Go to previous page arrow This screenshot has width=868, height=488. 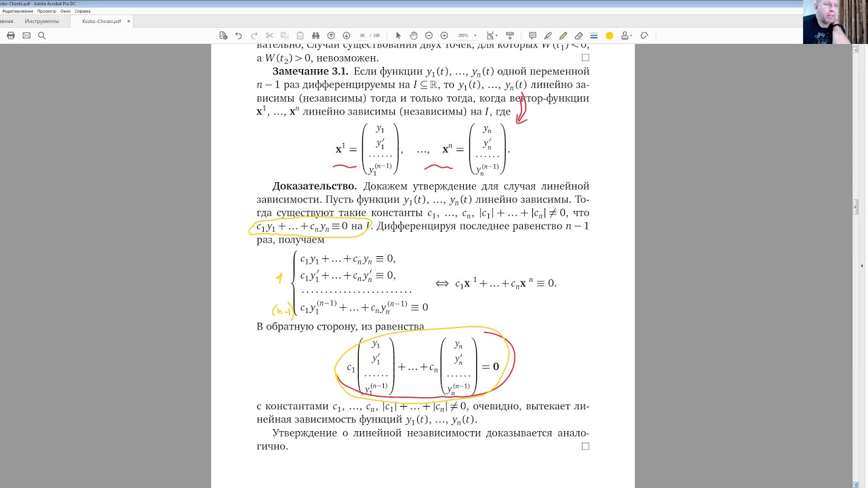tap(331, 35)
